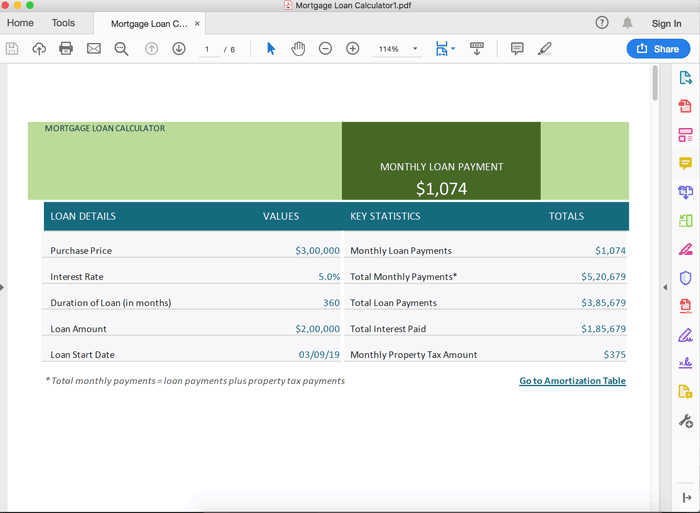Select the Highlight text pen tool
This screenshot has height=513, width=700.
[545, 48]
